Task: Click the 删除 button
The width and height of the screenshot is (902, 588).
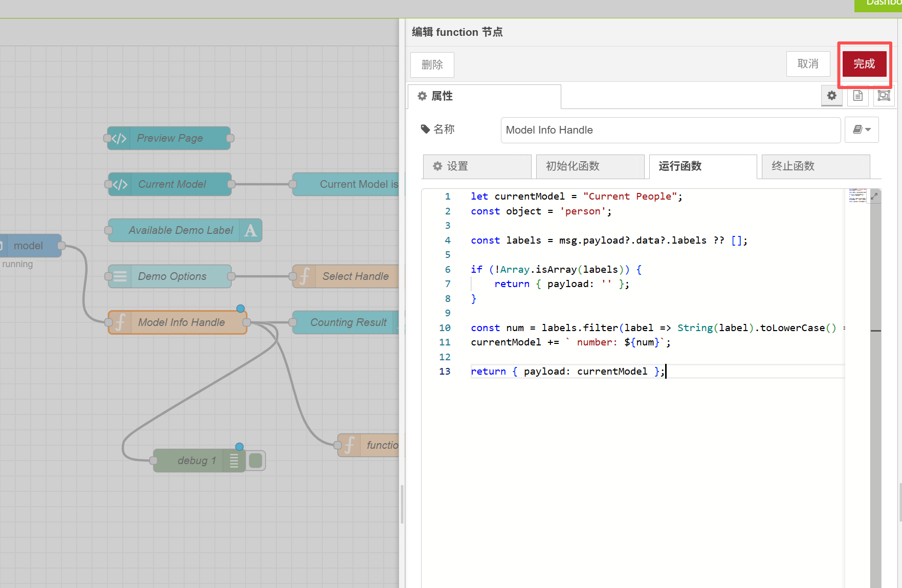Action: click(x=432, y=65)
